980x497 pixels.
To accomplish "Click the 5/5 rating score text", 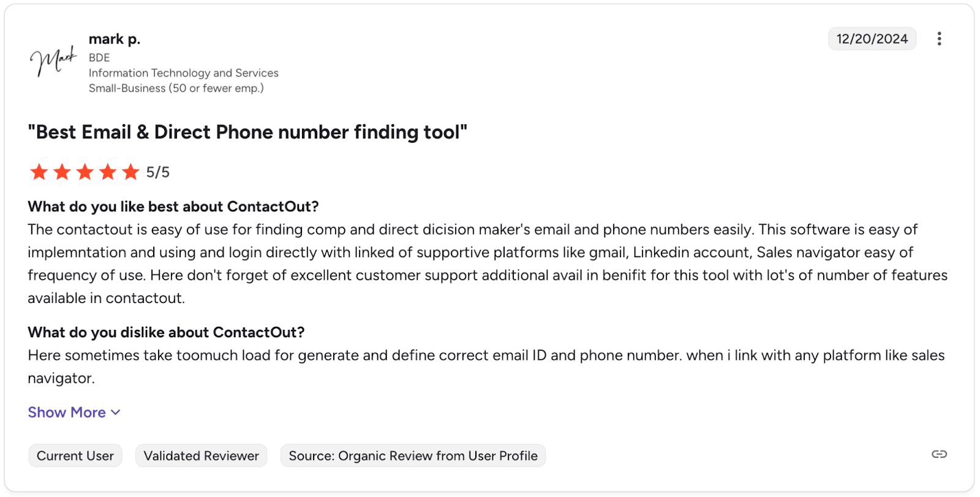I will click(158, 173).
